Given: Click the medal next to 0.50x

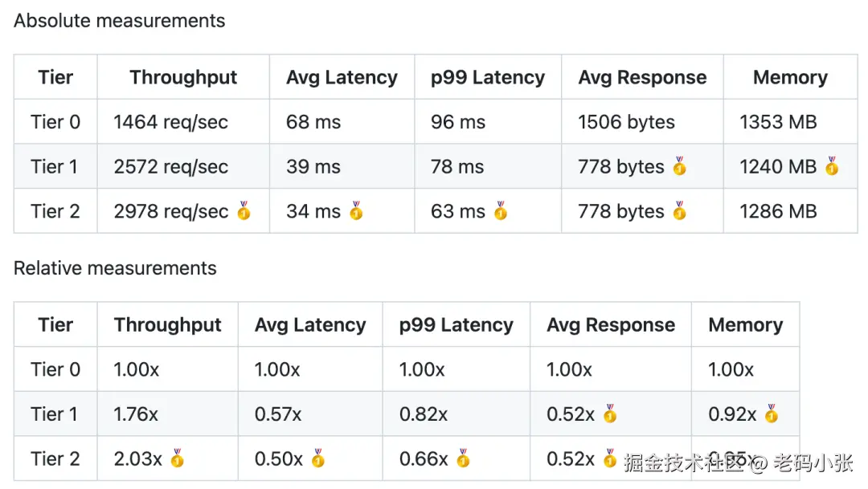Looking at the screenshot, I should point(318,458).
